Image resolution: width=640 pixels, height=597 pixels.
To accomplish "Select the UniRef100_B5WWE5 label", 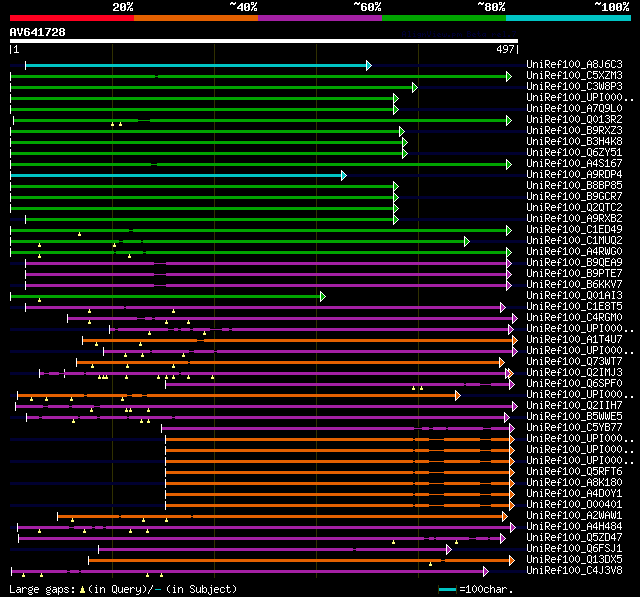I will (574, 417).
